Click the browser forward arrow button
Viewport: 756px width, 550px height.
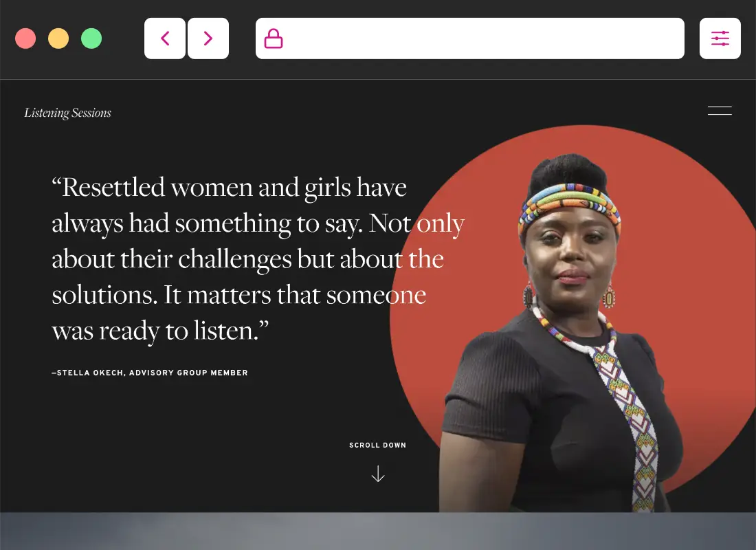[208, 38]
